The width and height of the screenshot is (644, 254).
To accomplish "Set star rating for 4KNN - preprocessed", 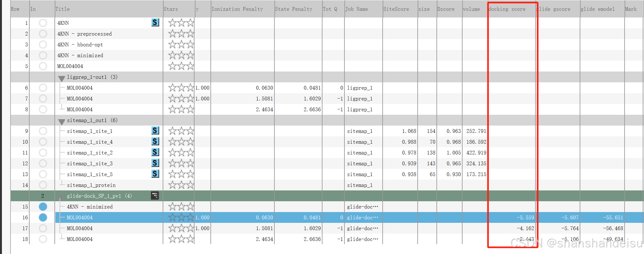I will (x=181, y=34).
